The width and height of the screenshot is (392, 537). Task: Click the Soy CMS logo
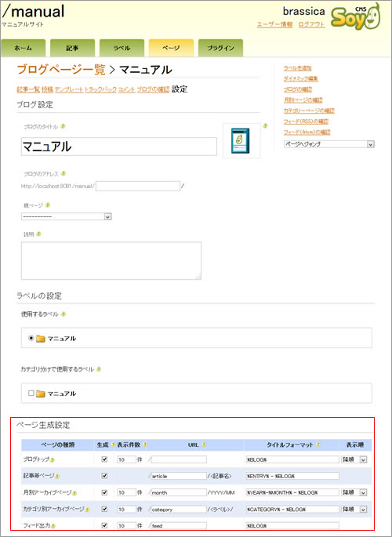click(355, 16)
